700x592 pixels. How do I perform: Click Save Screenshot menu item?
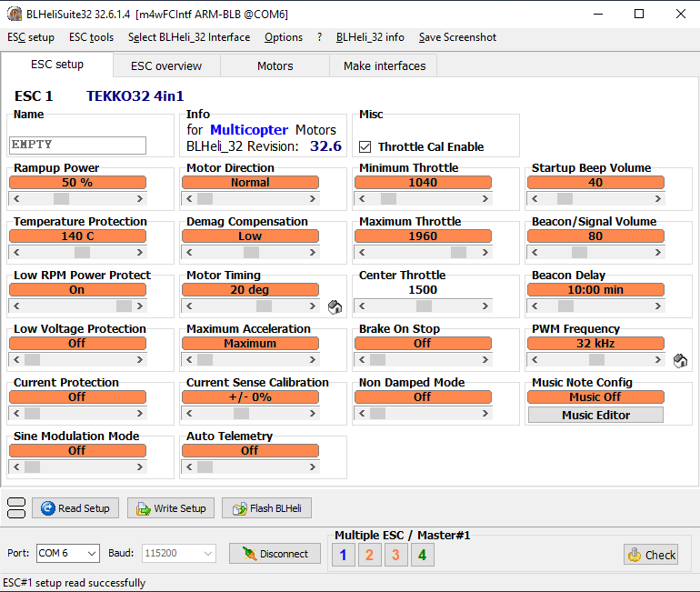(457, 37)
